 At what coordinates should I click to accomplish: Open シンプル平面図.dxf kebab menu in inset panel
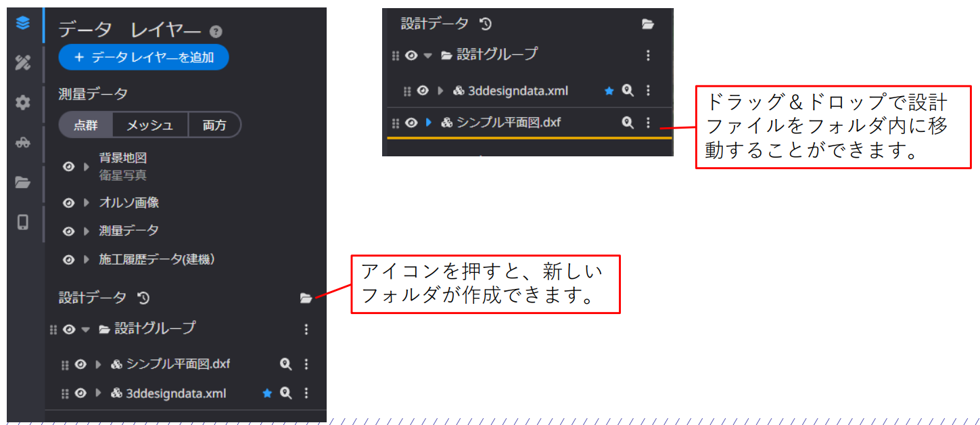click(x=648, y=122)
